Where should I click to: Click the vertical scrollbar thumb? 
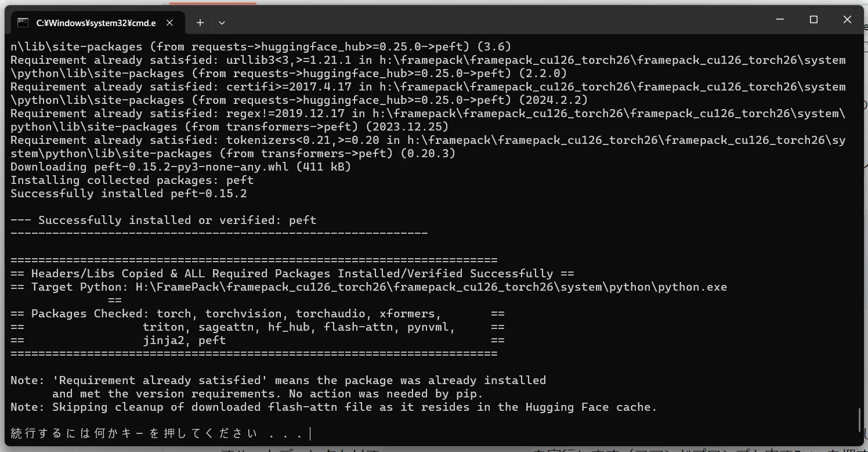pos(860,420)
